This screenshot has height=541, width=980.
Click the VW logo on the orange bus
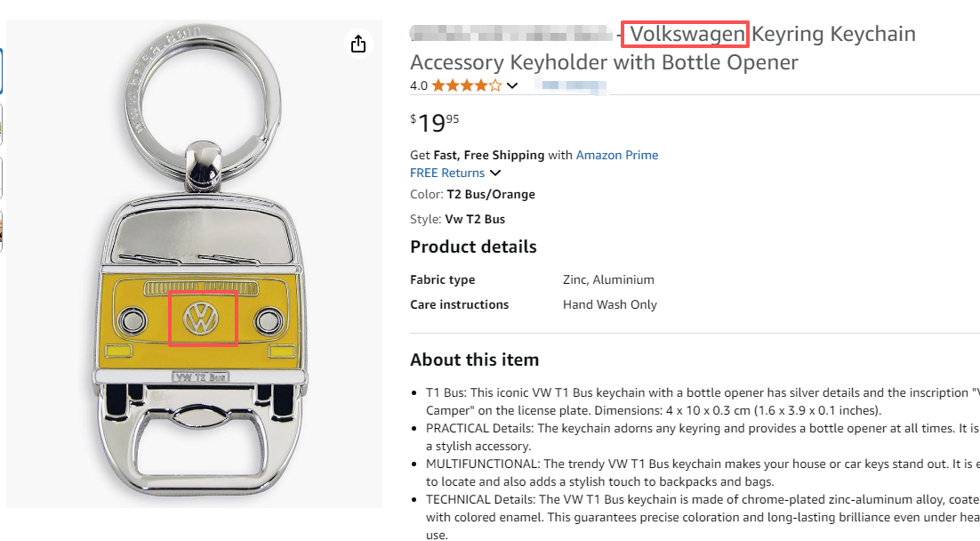pos(203,318)
